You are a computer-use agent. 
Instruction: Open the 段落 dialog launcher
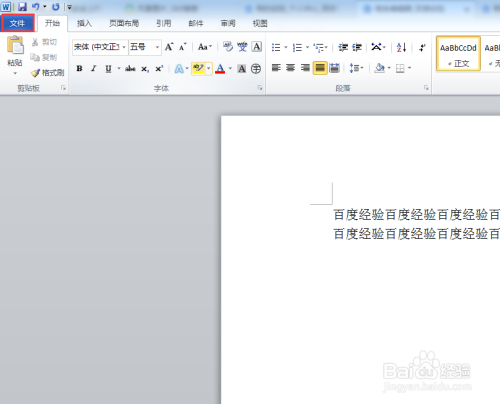[426, 88]
